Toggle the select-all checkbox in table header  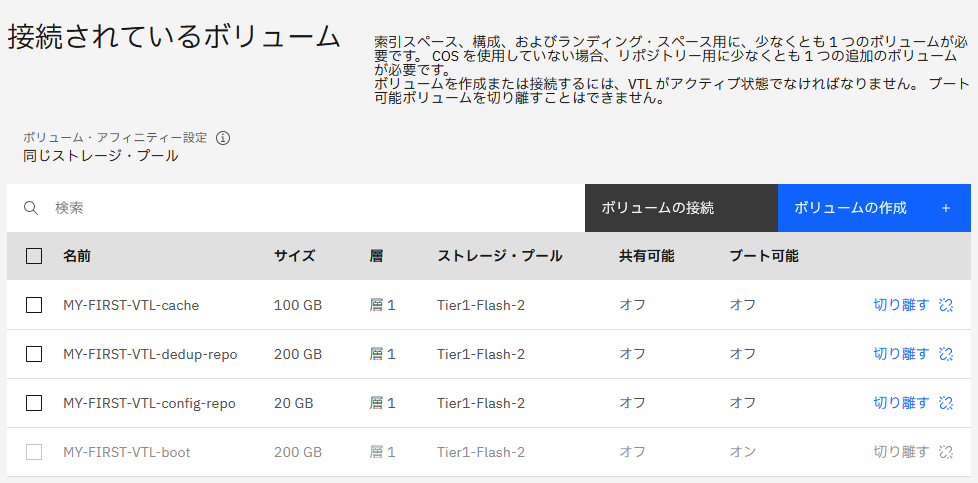pos(34,256)
